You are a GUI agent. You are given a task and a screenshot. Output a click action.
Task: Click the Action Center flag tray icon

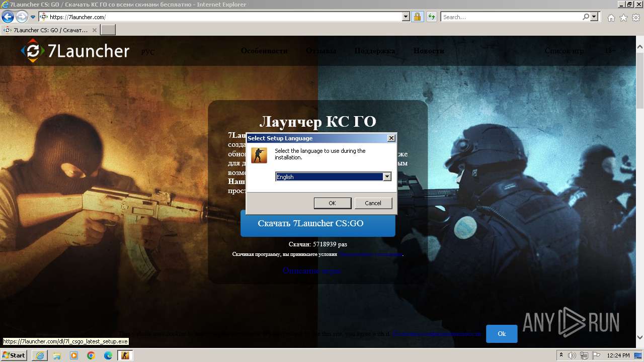[597, 355]
